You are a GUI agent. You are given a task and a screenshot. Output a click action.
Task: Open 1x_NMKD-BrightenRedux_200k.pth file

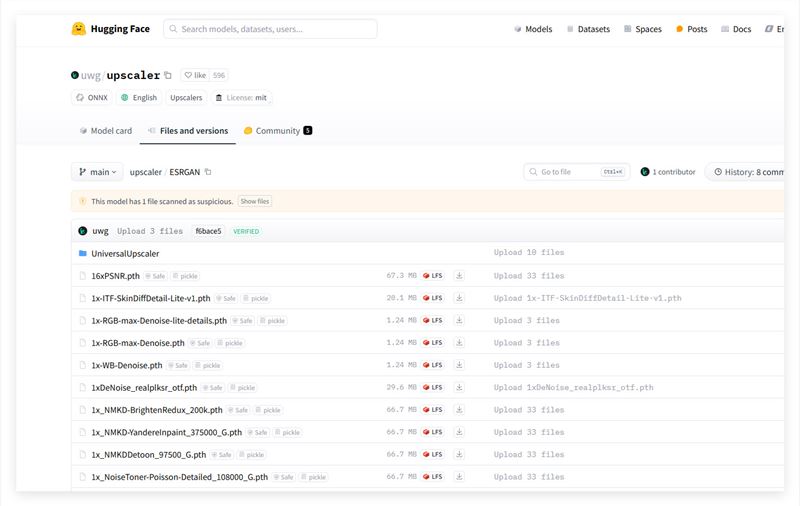point(157,410)
